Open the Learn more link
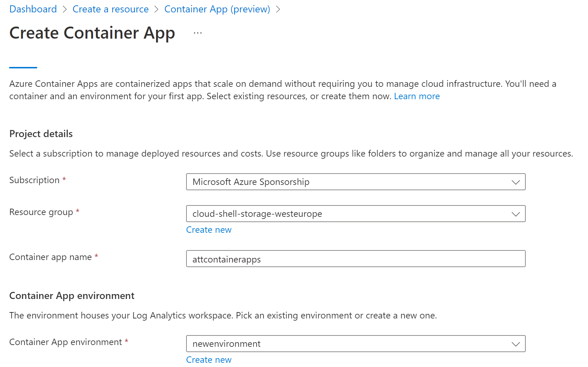 pyautogui.click(x=417, y=96)
